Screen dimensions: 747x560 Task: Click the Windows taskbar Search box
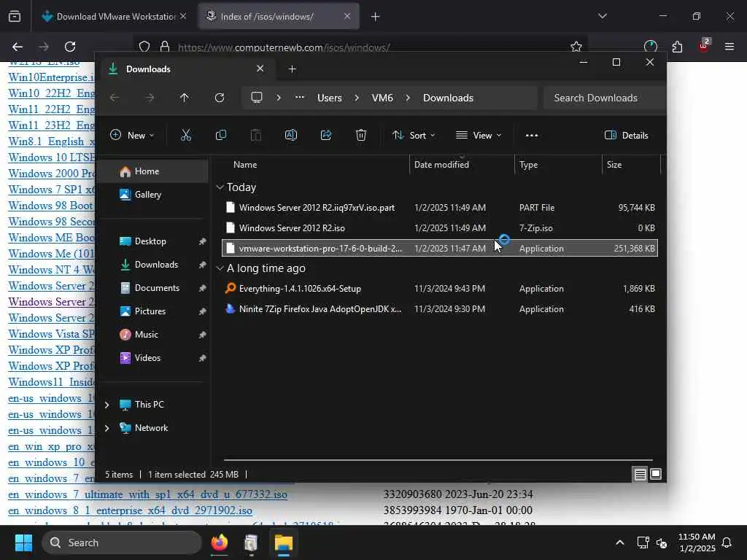tap(122, 542)
